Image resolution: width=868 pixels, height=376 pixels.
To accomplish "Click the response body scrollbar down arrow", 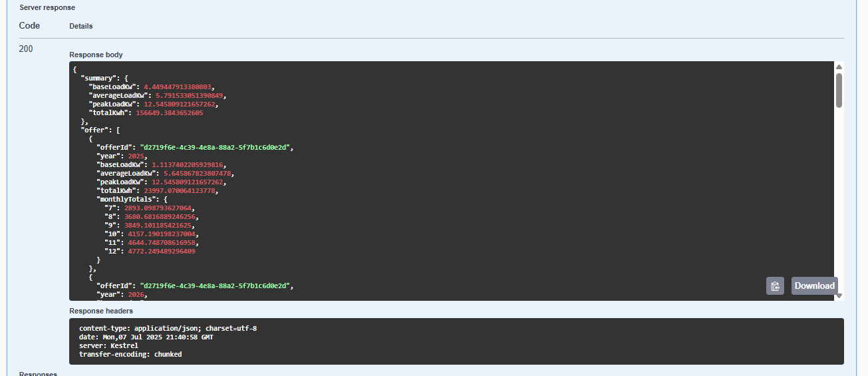I will pyautogui.click(x=839, y=295).
